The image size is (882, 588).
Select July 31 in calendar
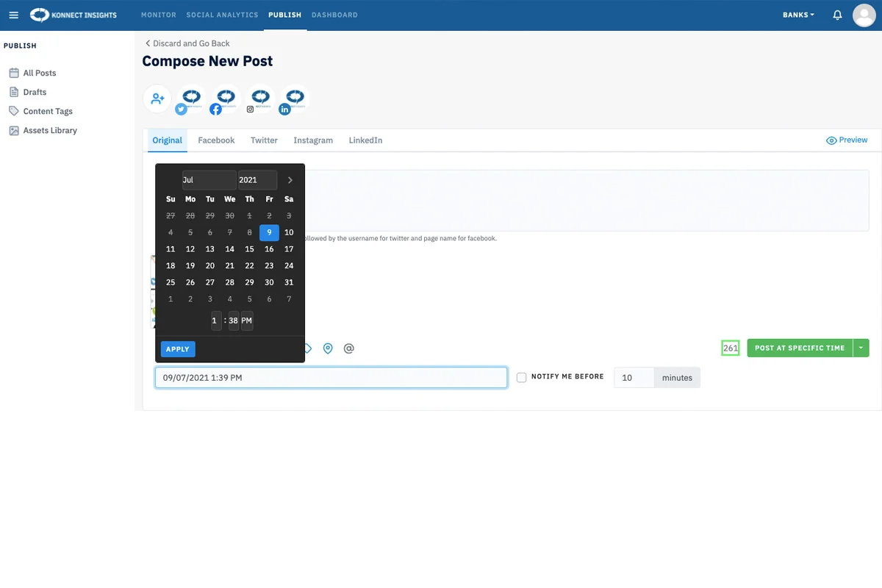[x=289, y=283]
